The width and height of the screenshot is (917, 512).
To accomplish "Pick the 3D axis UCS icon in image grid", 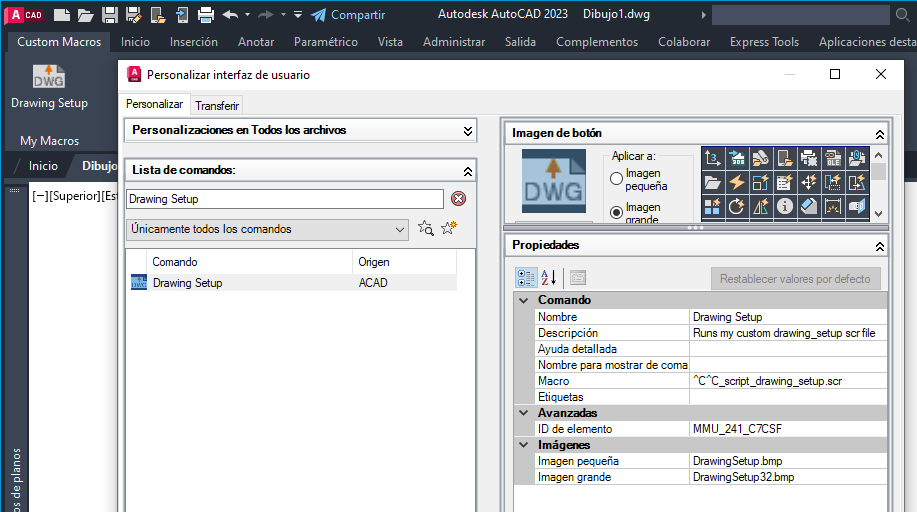I will [712, 158].
